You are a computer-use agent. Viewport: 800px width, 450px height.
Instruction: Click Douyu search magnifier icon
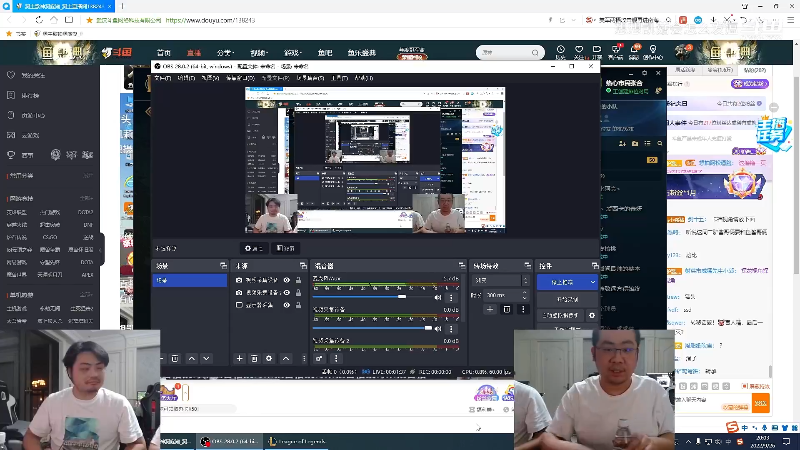(x=535, y=52)
